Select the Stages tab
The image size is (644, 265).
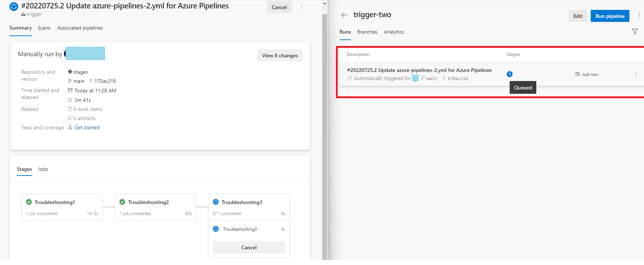[24, 169]
